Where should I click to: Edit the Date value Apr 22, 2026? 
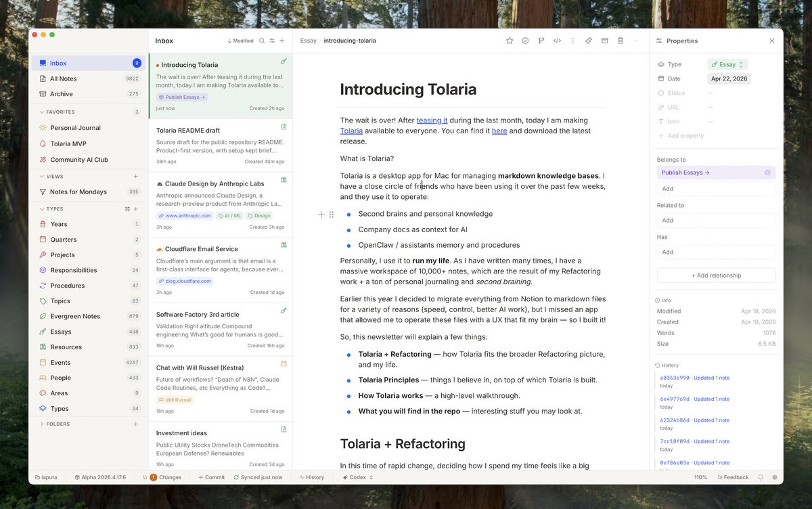pos(729,79)
